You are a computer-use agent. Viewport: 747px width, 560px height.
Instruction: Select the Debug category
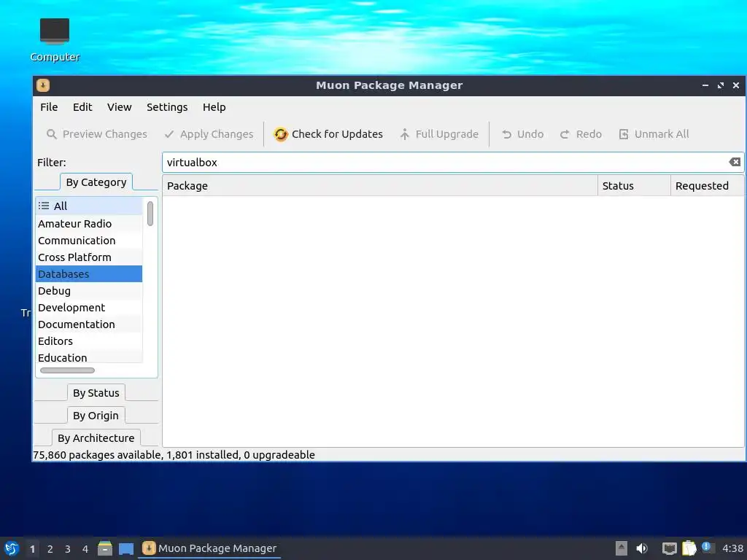(x=88, y=290)
